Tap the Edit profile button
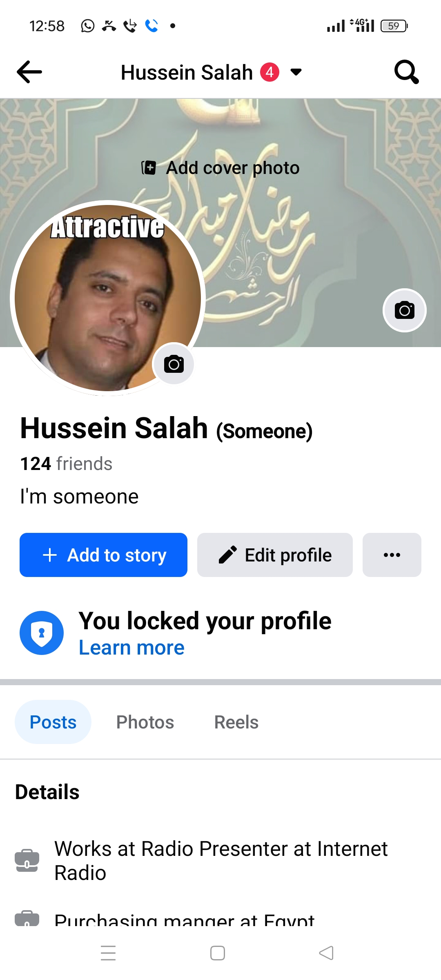Viewport: 441px width, 980px height. coord(275,555)
